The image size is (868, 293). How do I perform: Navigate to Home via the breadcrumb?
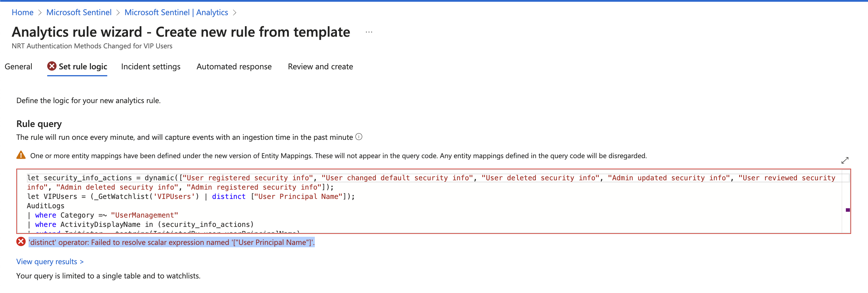22,12
